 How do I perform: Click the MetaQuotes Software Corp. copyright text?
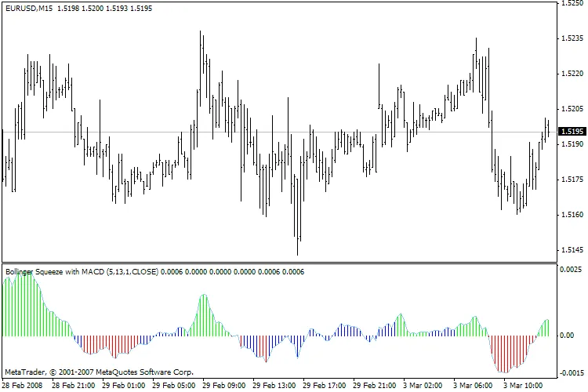click(98, 372)
